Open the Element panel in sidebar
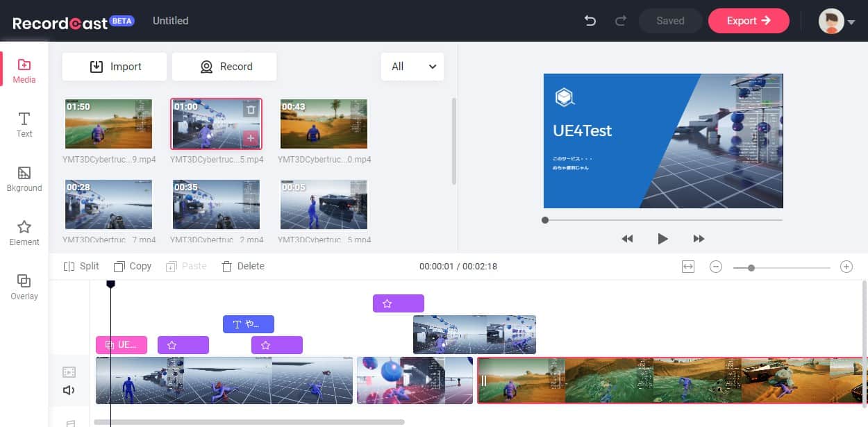The image size is (868, 427). point(24,233)
